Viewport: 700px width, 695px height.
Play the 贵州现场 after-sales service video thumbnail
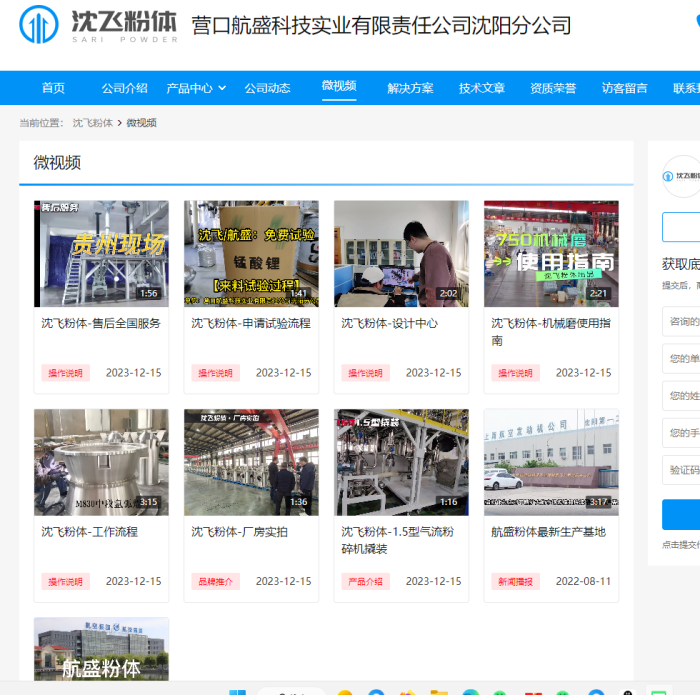(101, 253)
